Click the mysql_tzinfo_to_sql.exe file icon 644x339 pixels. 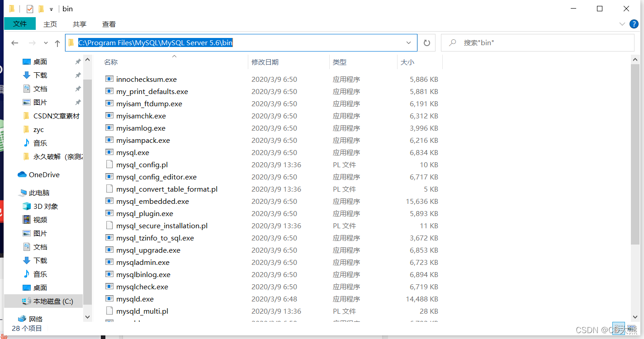point(109,238)
